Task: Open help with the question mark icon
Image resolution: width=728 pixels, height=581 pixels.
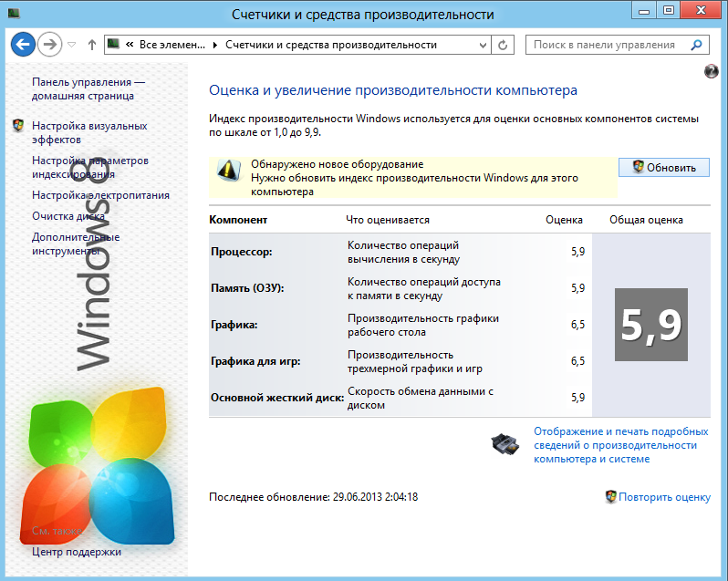Action: (x=712, y=71)
